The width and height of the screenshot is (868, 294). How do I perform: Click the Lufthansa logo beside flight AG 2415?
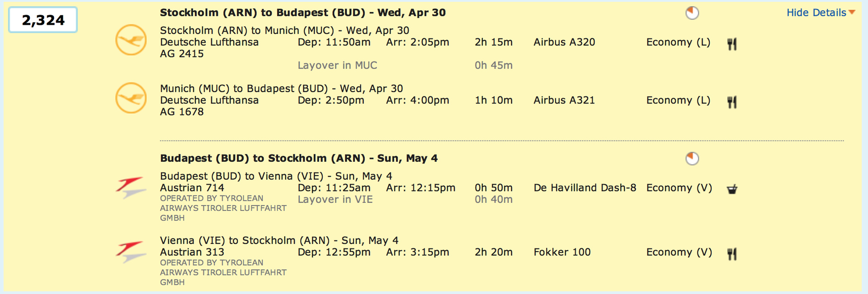(x=131, y=40)
